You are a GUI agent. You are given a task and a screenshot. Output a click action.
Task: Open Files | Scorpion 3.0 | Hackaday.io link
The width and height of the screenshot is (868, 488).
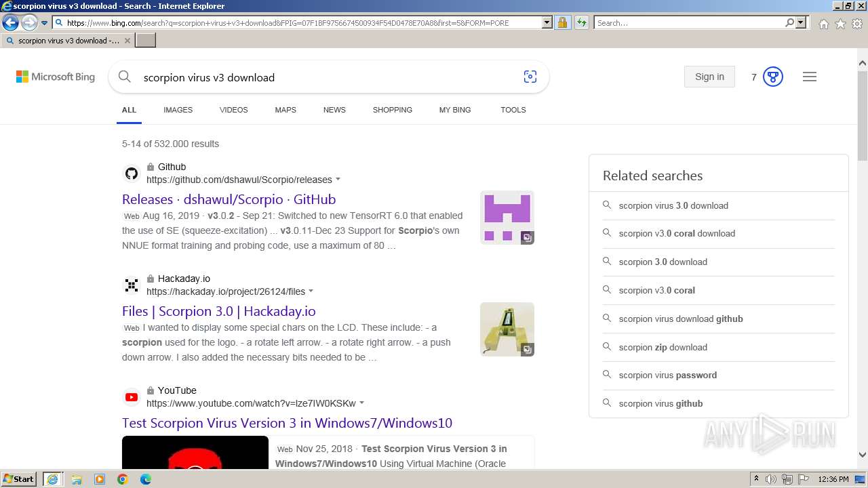pyautogui.click(x=218, y=311)
